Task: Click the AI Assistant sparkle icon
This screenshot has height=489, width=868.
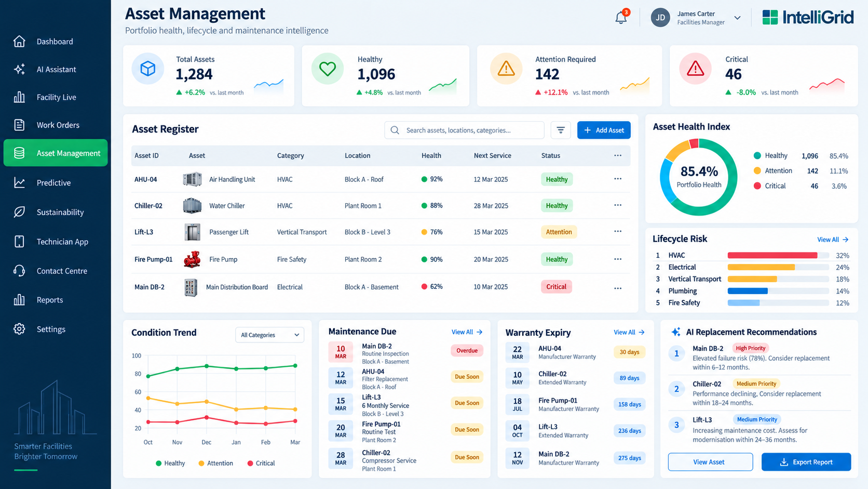Action: 19,69
